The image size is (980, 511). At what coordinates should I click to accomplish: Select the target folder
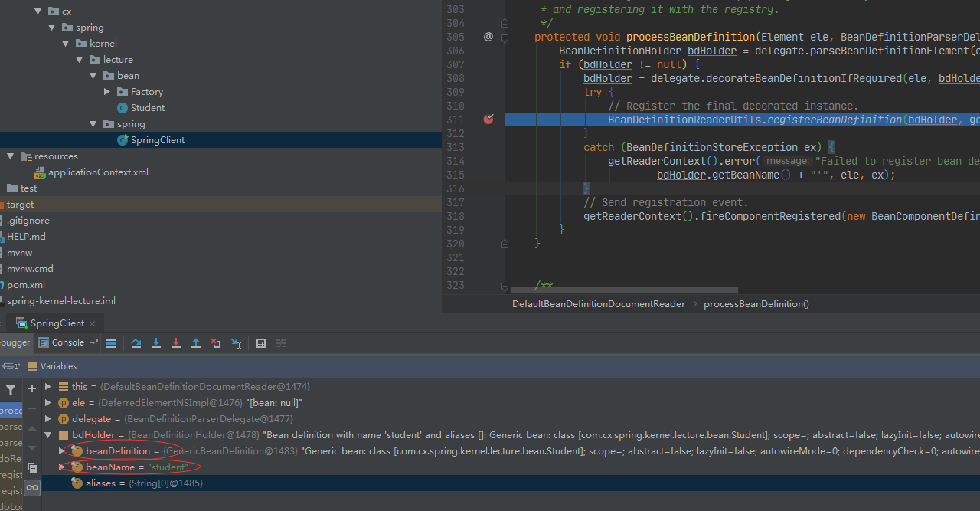click(17, 205)
